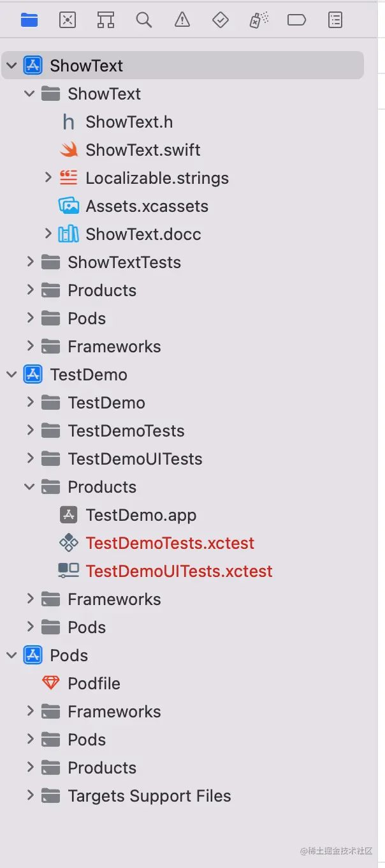This screenshot has height=868, width=385.
Task: Open the Report navigator icon
Action: pyautogui.click(x=335, y=20)
